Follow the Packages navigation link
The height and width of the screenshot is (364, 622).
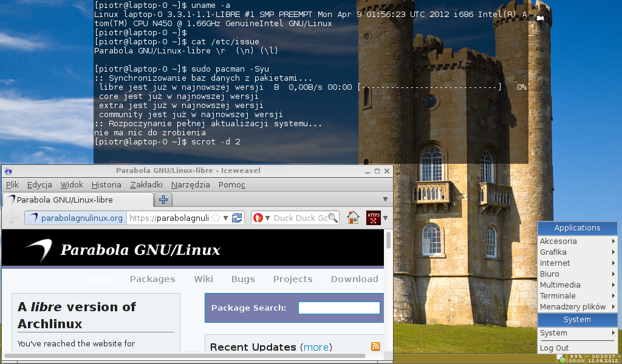tap(152, 279)
